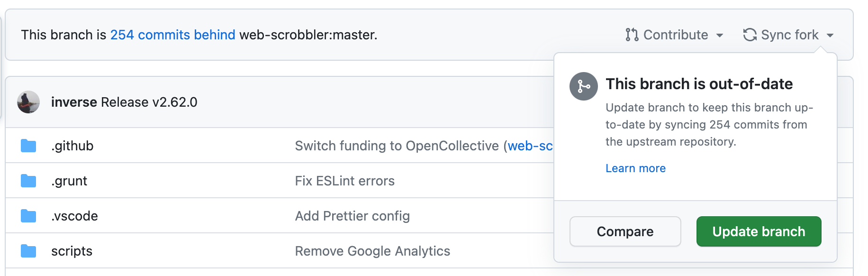Open the Learn more link
This screenshot has height=276, width=868.
click(x=635, y=168)
